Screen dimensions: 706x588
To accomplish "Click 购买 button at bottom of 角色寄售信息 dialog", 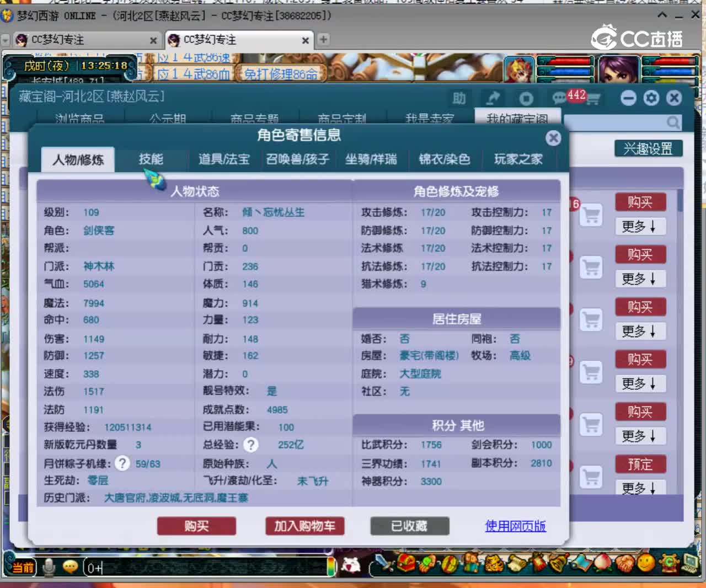I will [196, 526].
